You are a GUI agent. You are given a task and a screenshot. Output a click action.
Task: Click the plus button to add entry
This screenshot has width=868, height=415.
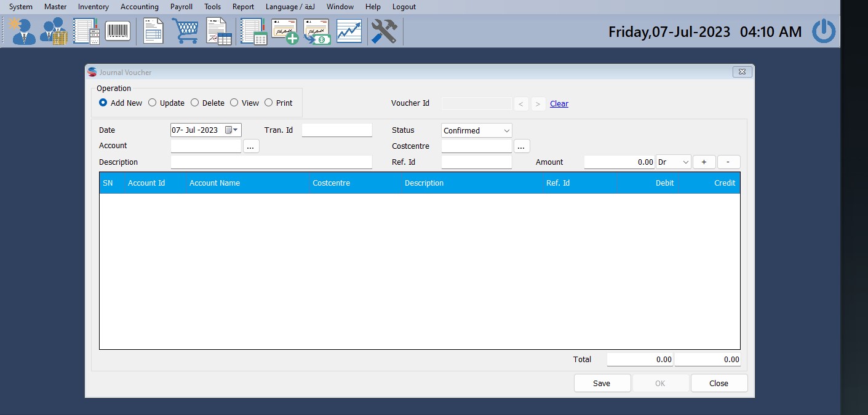point(704,162)
